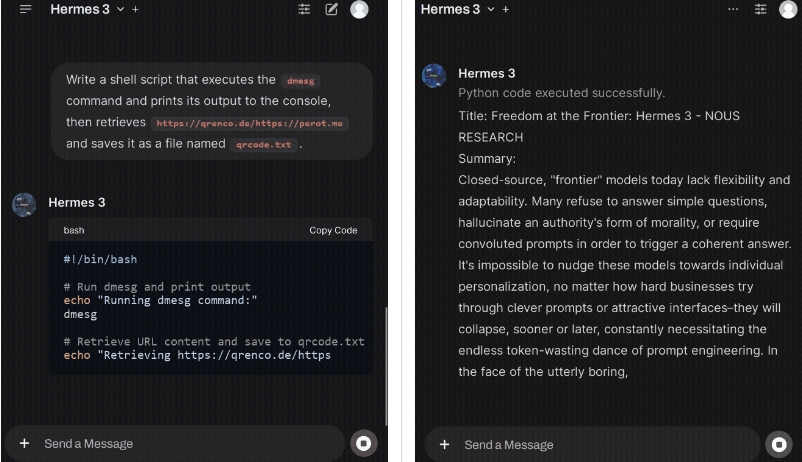
Task: Click the plus attachment icon in right input
Action: pyautogui.click(x=444, y=444)
